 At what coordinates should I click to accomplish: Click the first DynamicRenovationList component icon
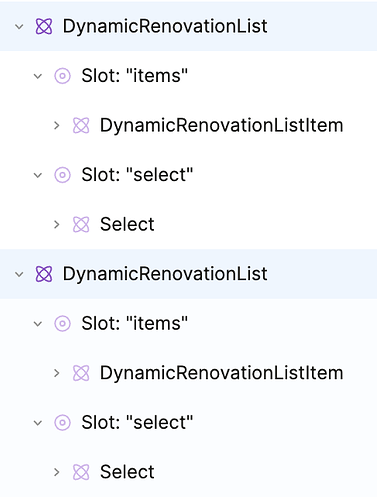click(44, 26)
